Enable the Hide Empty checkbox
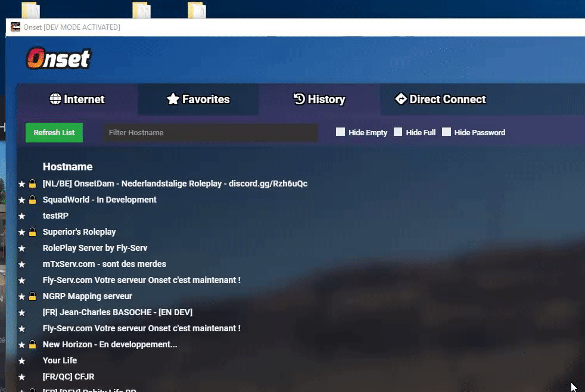The image size is (585, 392). click(340, 132)
